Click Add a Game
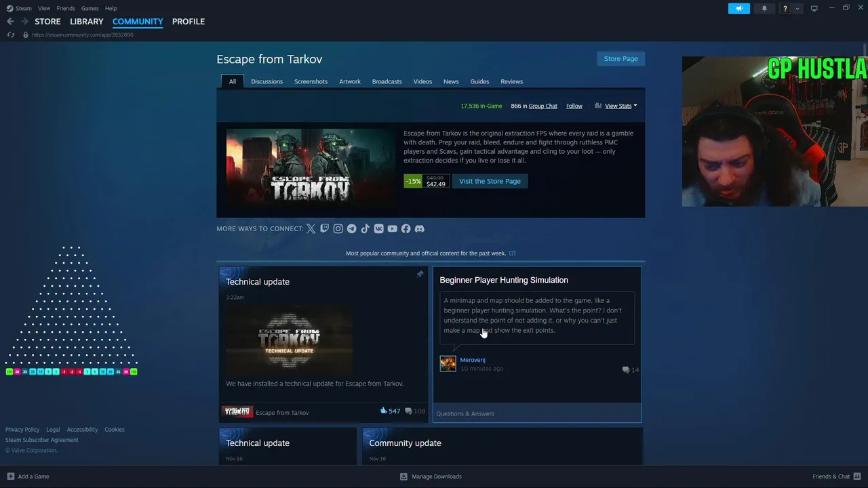The height and width of the screenshot is (488, 868). (28, 476)
